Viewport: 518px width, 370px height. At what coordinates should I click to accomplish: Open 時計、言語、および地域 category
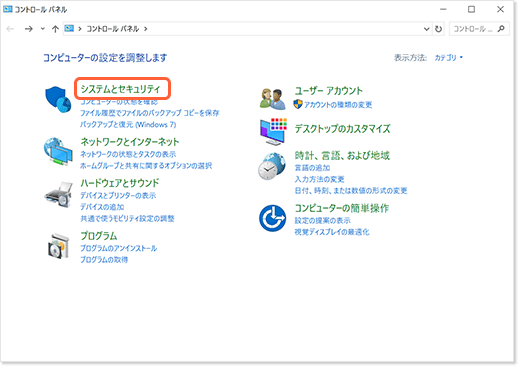point(342,155)
